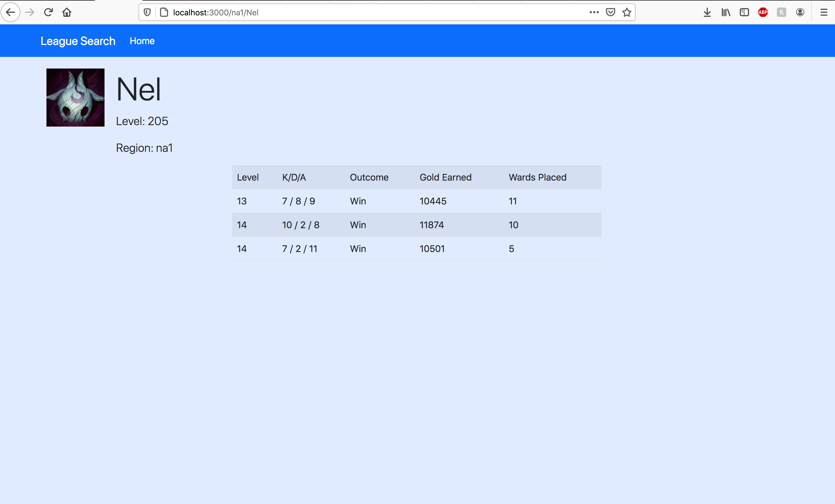
Task: Reload the current page
Action: [48, 12]
